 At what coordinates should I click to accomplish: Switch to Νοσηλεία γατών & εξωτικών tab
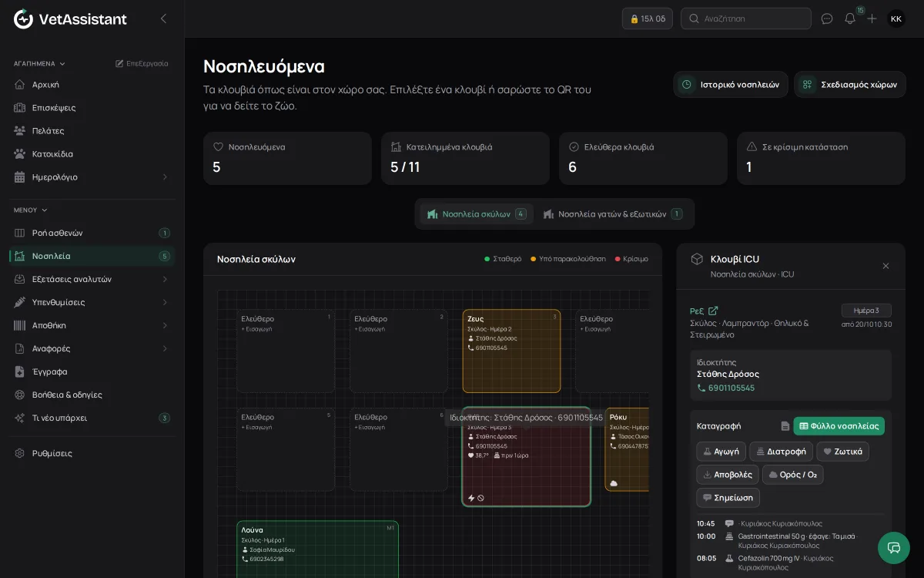[612, 214]
